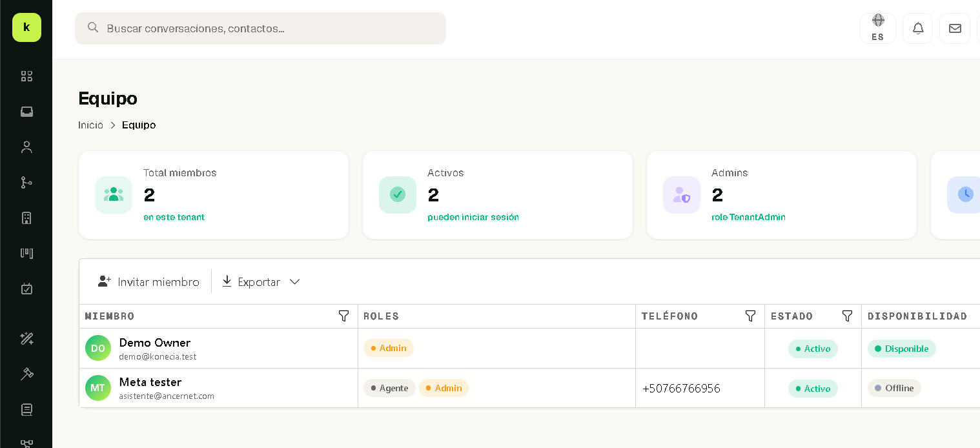The width and height of the screenshot is (980, 448).
Task: Click the Activos checkmark icon
Action: pos(398,194)
